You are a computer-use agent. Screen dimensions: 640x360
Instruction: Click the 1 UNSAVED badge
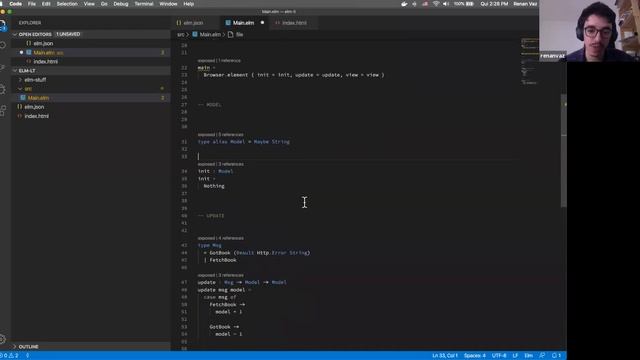(68, 34)
